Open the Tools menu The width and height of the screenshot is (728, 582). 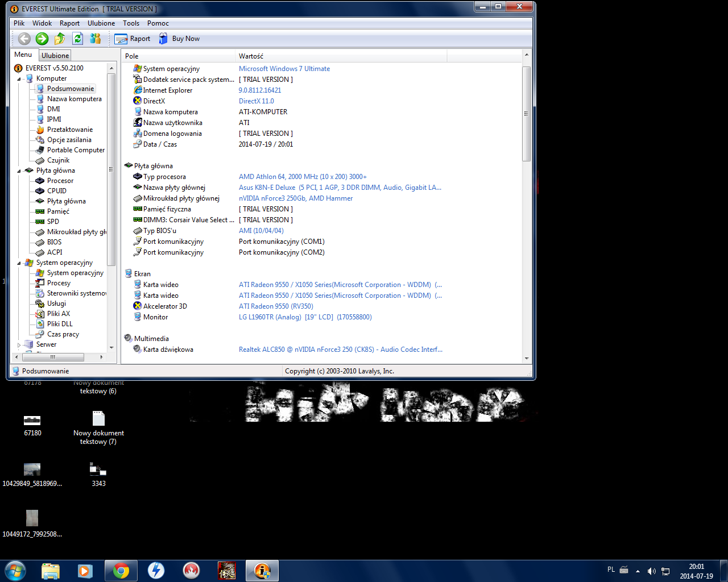coord(131,23)
